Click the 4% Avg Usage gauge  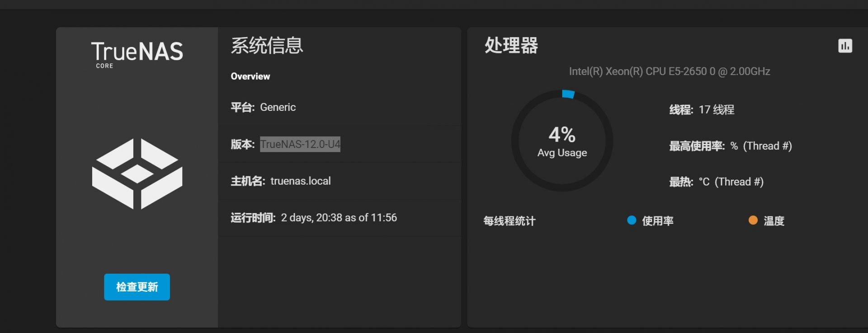(x=562, y=141)
